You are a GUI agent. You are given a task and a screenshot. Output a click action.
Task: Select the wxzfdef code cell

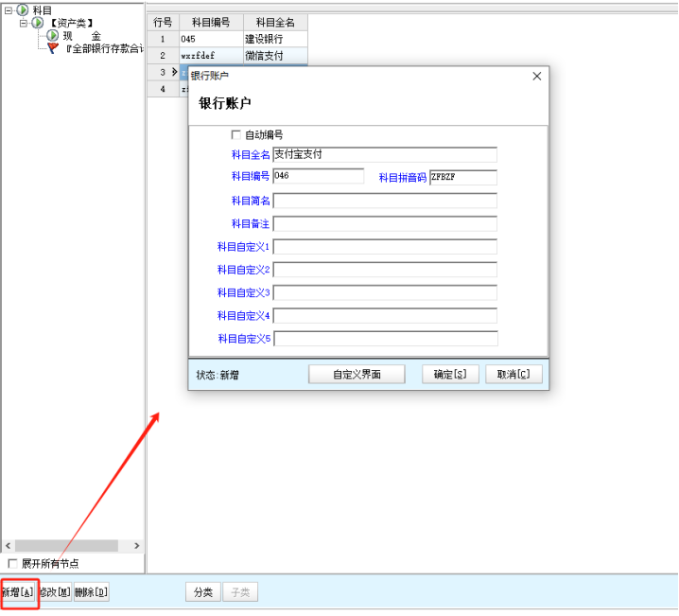[211, 56]
